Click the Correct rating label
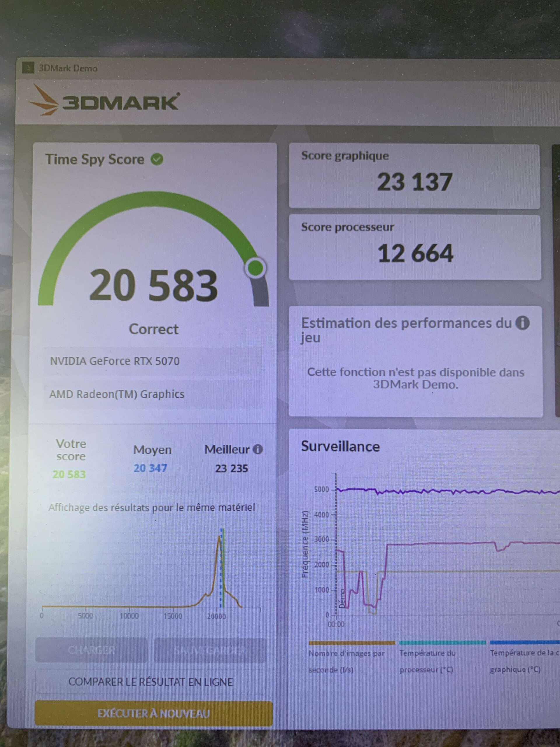The height and width of the screenshot is (747, 560). [154, 329]
